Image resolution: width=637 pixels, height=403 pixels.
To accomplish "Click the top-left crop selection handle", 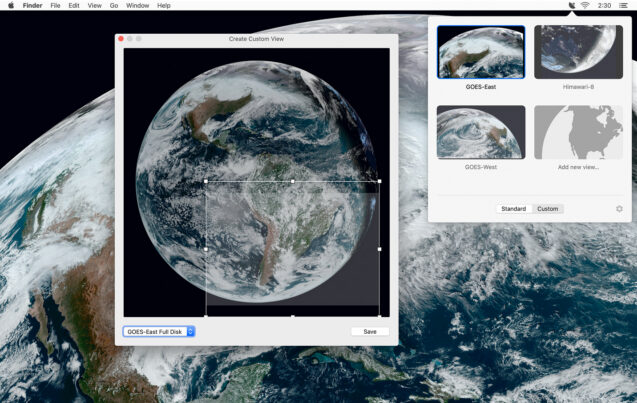I will click(x=206, y=181).
